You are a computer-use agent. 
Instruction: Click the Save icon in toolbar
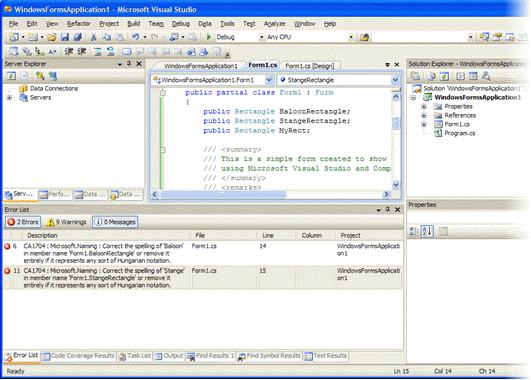[65, 37]
